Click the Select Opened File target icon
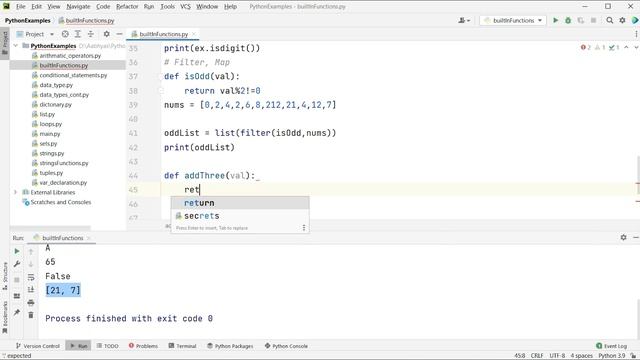 (65, 34)
